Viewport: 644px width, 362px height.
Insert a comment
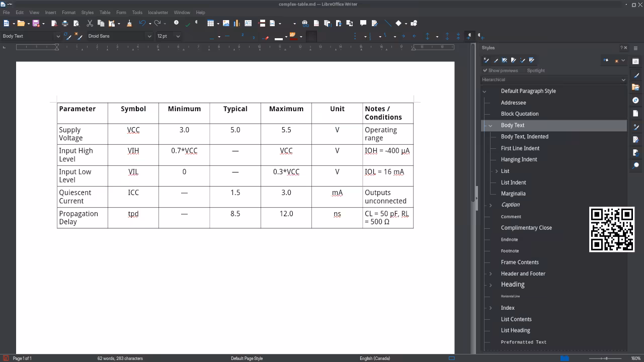363,23
